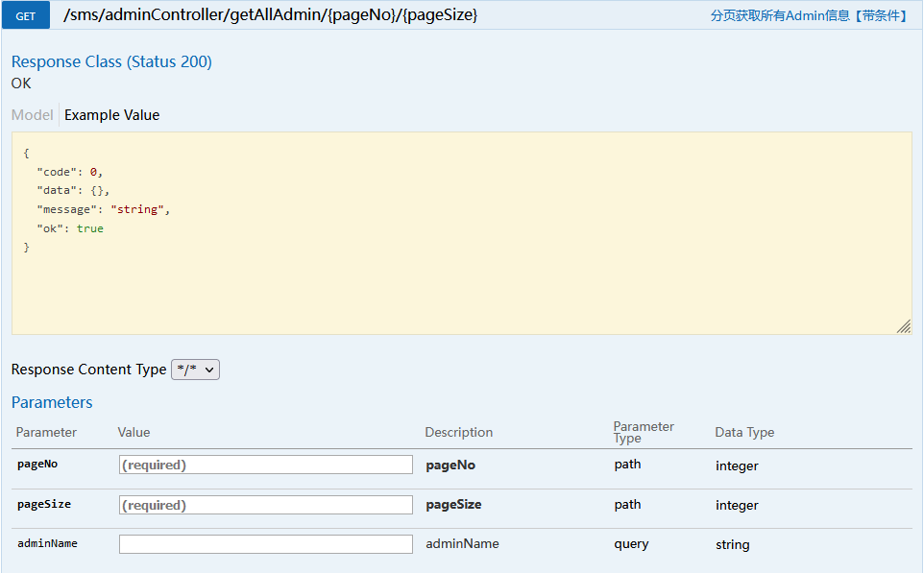Click the integer type in pageSize row
Viewport: 924px width, 573px height.
[x=737, y=505]
